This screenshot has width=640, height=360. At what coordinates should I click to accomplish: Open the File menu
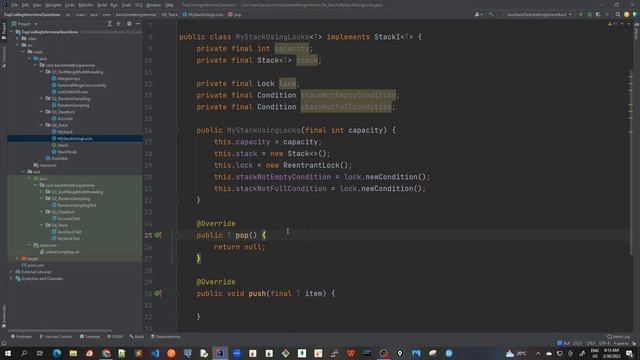click(15, 5)
